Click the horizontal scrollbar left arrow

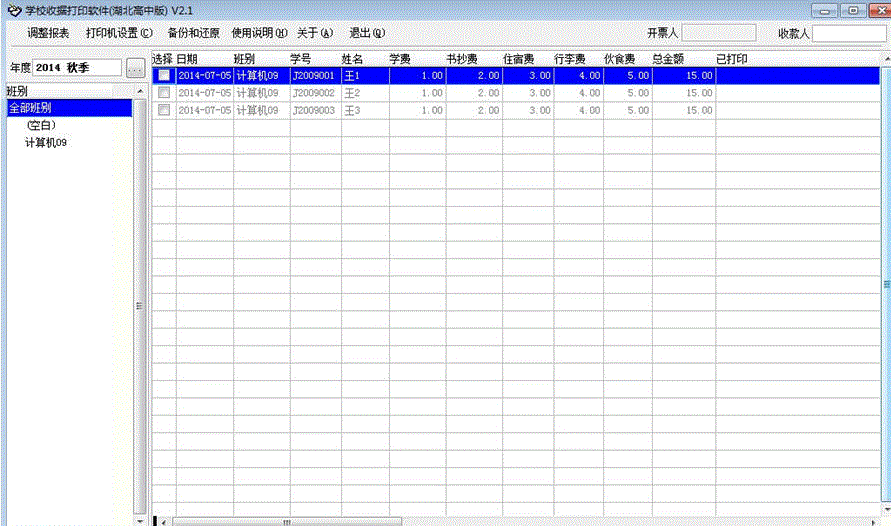157,521
